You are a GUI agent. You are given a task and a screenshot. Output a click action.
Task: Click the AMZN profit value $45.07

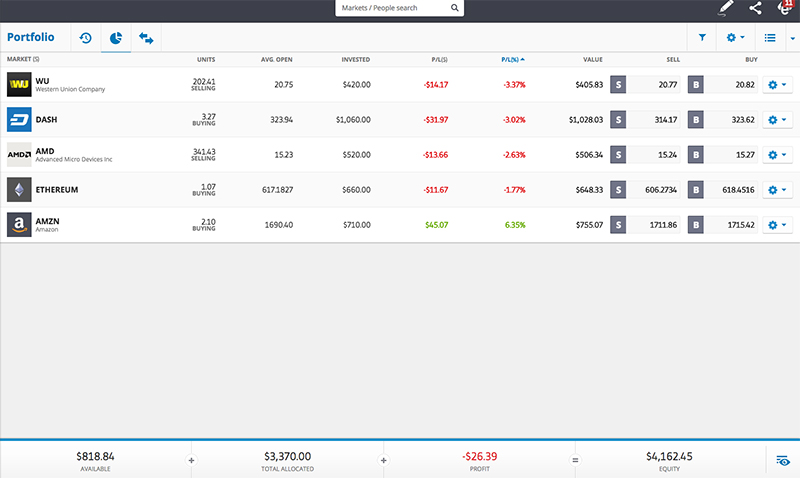[x=437, y=225]
